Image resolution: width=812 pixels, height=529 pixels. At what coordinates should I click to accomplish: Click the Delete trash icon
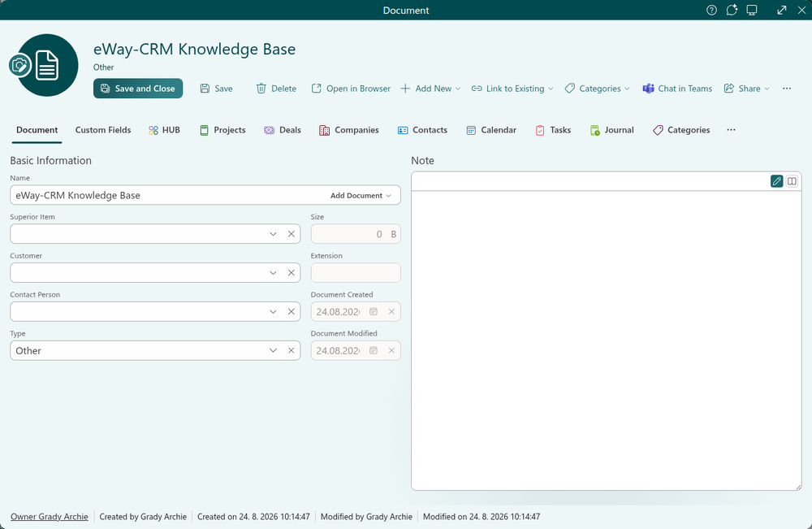click(x=261, y=89)
